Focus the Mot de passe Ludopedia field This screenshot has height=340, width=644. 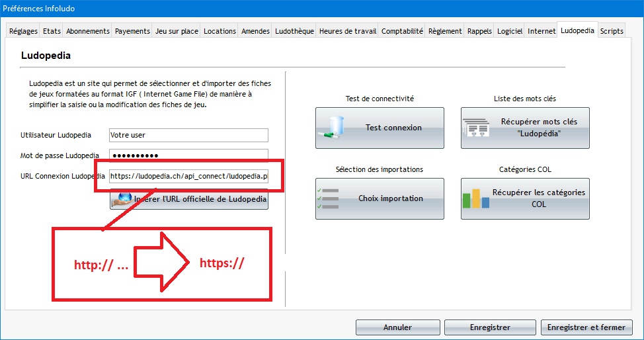tap(188, 155)
